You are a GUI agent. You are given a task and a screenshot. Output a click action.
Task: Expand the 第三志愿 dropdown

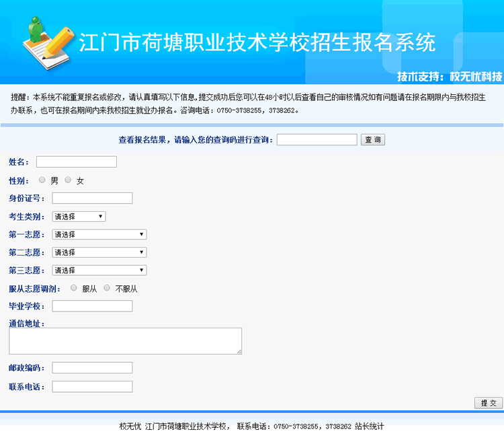[99, 270]
